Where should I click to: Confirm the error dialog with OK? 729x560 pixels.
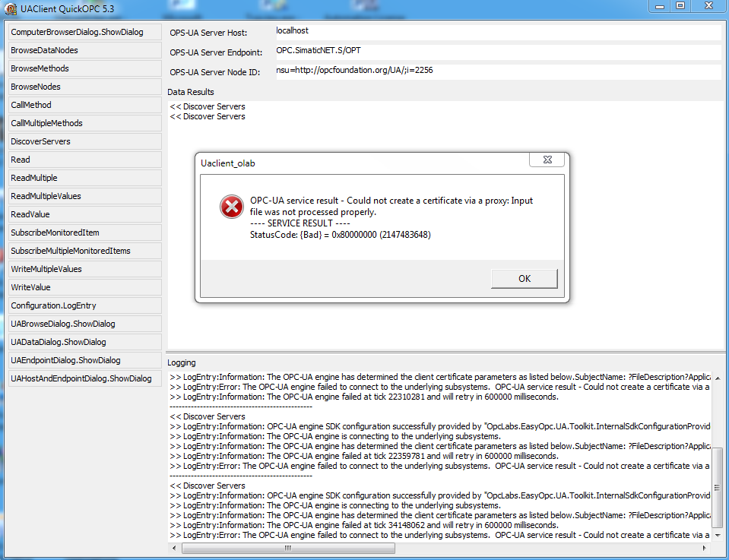pos(525,278)
